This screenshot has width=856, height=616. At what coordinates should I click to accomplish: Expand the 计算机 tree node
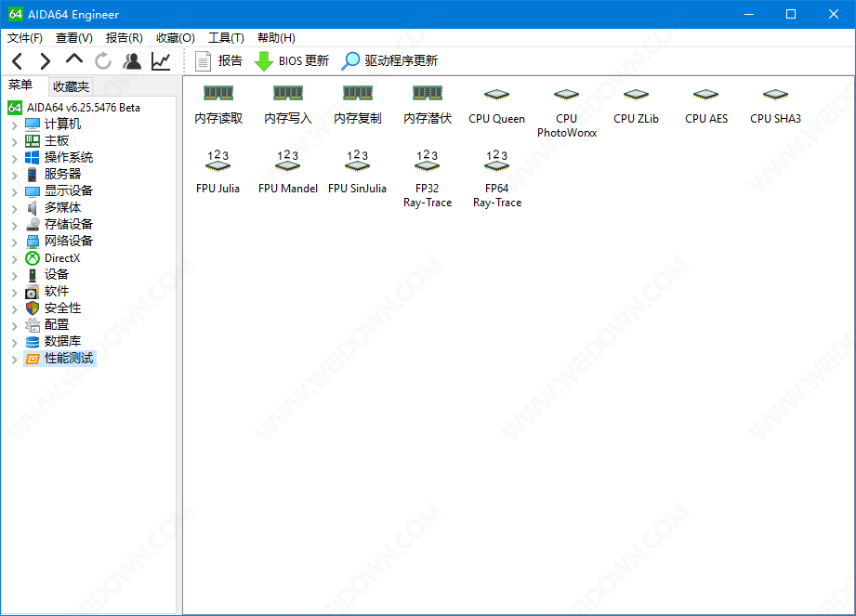pyautogui.click(x=14, y=125)
